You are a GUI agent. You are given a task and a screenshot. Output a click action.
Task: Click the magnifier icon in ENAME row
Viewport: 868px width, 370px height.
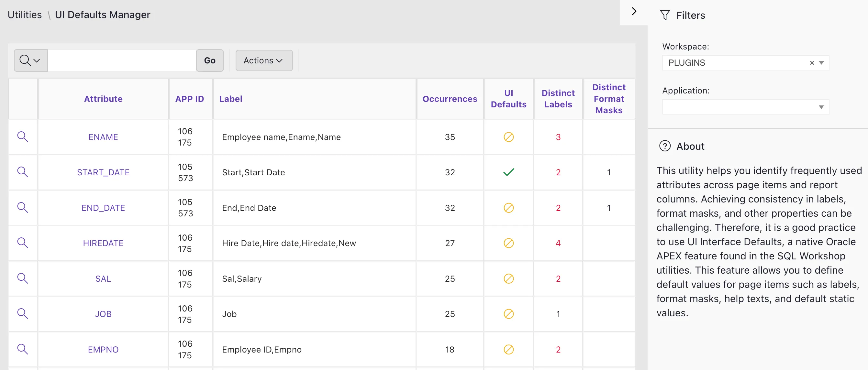(x=23, y=137)
